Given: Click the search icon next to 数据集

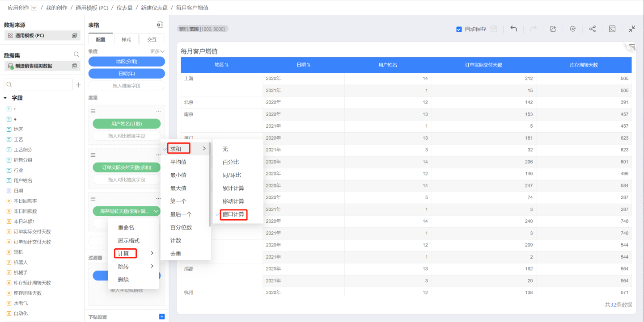Looking at the screenshot, I should point(76,54).
